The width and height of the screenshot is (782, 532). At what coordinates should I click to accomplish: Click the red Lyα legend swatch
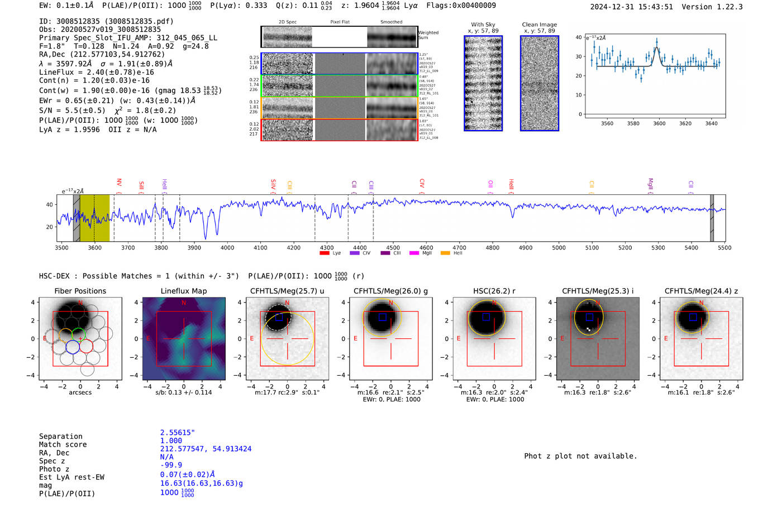click(324, 253)
